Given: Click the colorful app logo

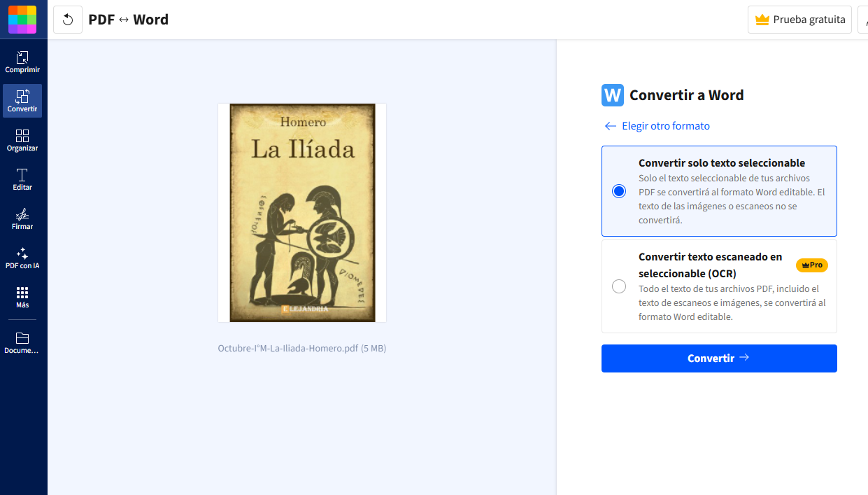Looking at the screenshot, I should coord(22,19).
